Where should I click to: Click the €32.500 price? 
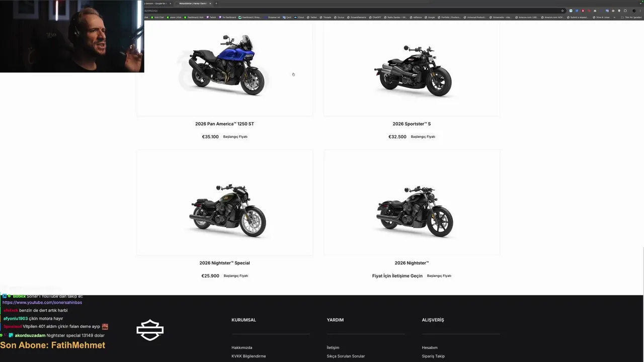(x=397, y=137)
